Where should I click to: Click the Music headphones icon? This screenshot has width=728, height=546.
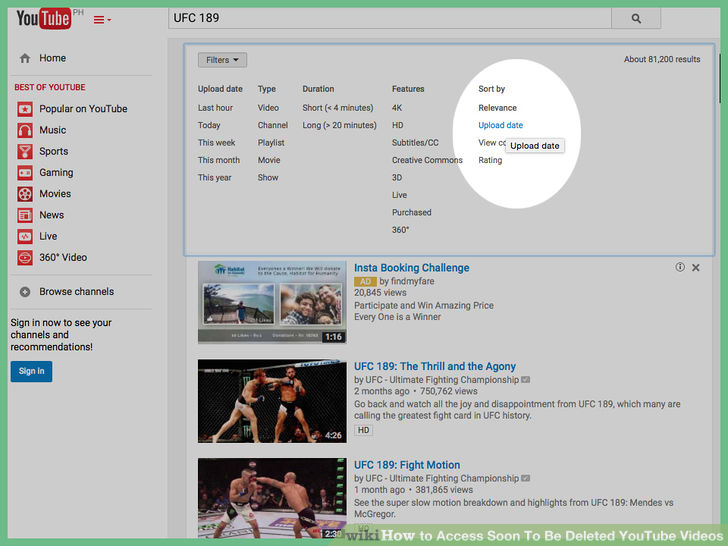coord(25,130)
